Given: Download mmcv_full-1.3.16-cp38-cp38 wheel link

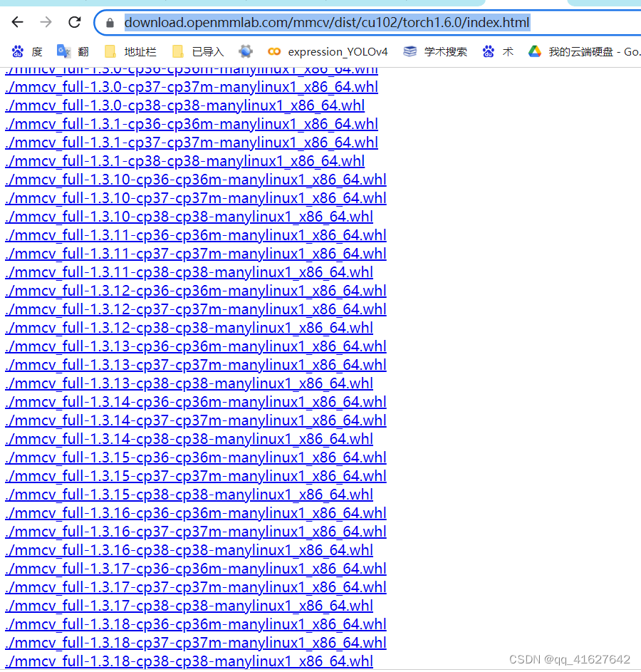Looking at the screenshot, I should [189, 550].
